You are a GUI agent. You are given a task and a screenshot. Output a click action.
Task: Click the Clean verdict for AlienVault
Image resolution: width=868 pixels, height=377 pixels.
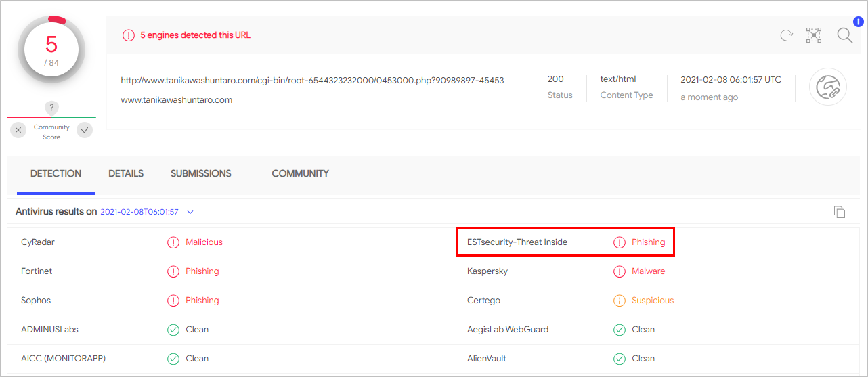point(643,359)
